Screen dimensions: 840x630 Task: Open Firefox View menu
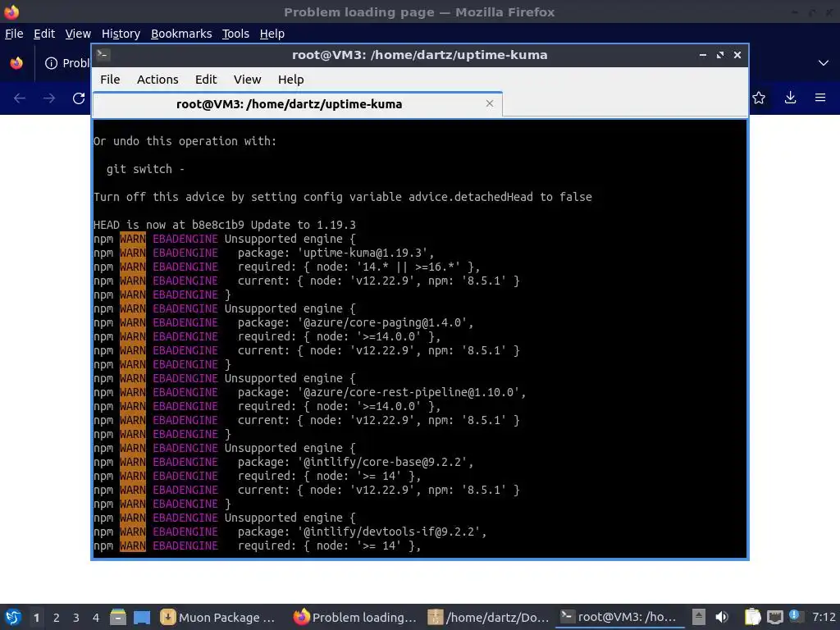(78, 34)
